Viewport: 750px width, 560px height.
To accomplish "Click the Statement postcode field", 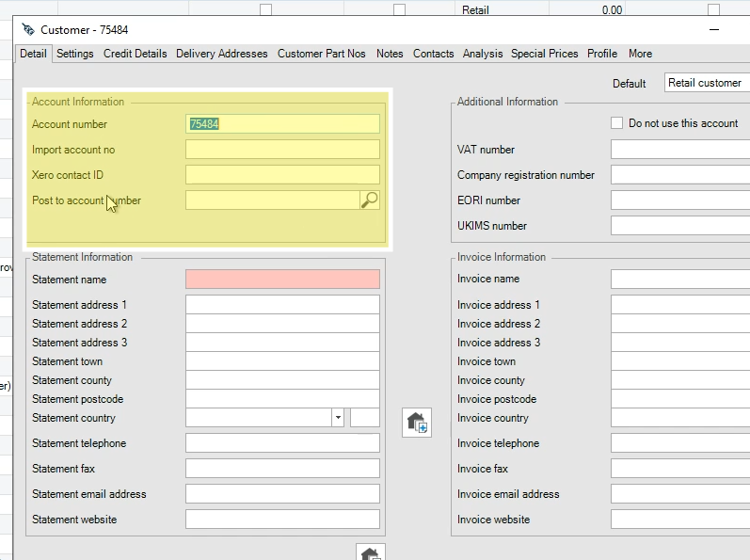I will pyautogui.click(x=282, y=399).
